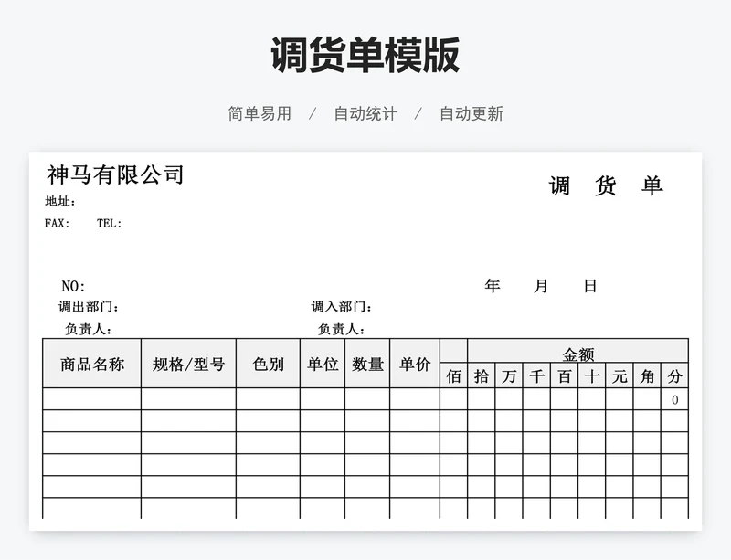The width and height of the screenshot is (731, 560).
Task: Select the 规格/型号 column header
Action: pyautogui.click(x=188, y=364)
